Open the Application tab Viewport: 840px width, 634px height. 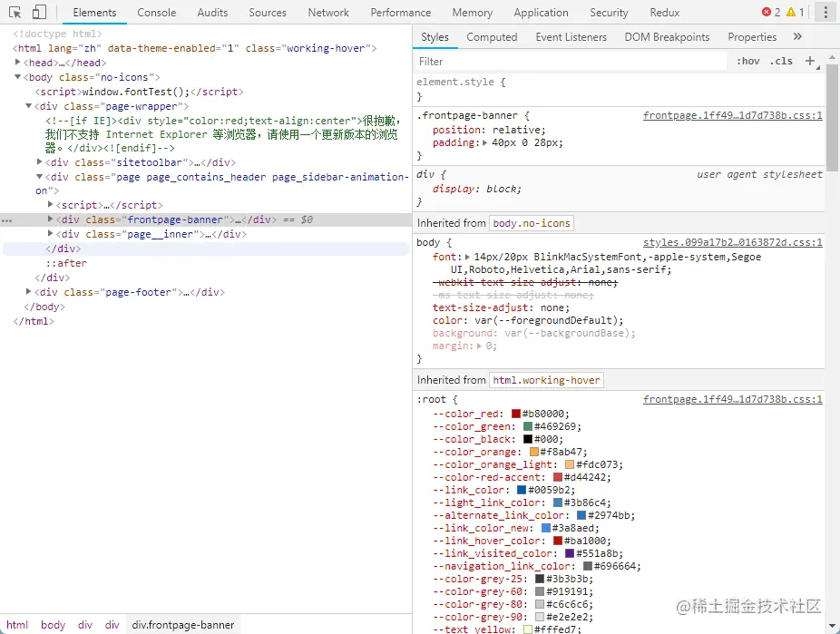(x=541, y=13)
